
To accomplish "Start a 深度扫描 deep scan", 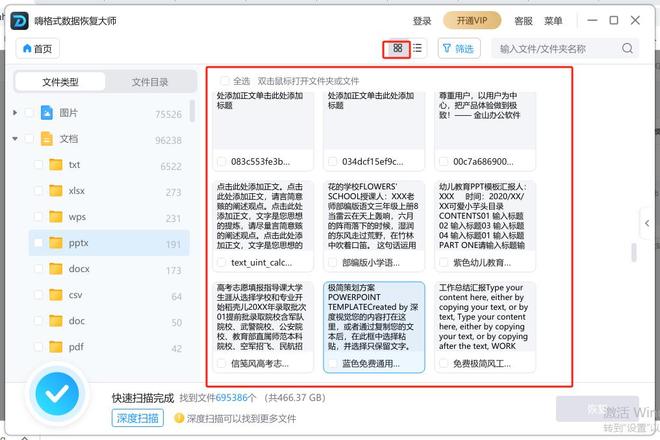I will (x=136, y=418).
